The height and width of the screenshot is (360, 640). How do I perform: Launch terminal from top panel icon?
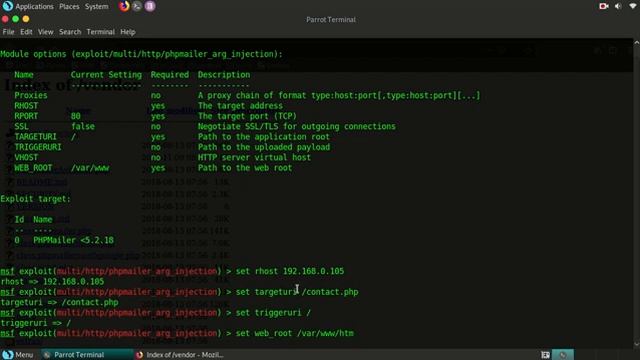(137, 6)
